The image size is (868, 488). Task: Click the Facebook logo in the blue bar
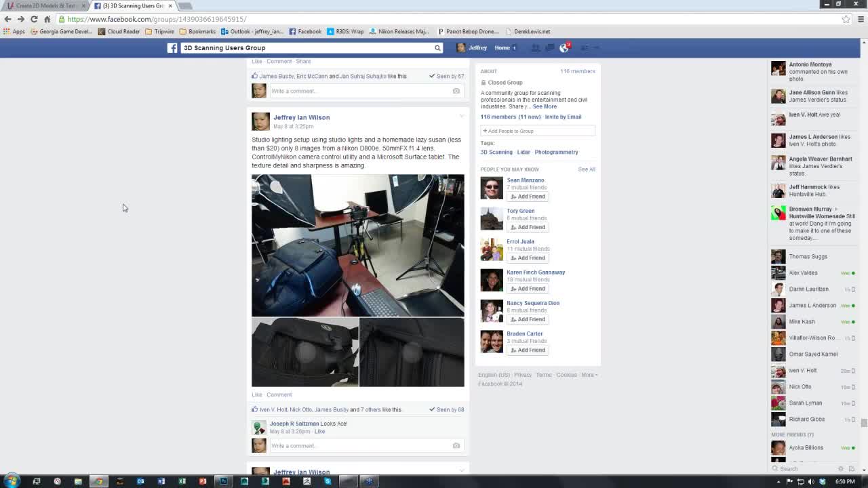pos(172,47)
